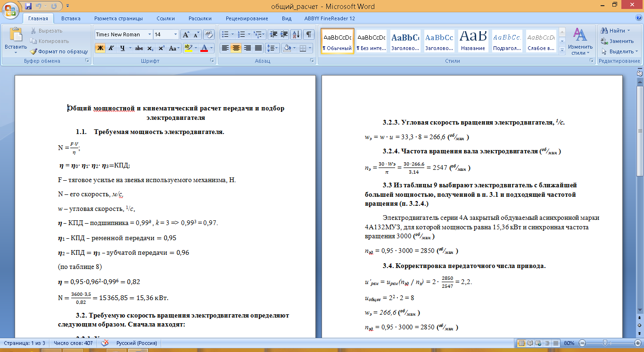
Task: Sort text with the A-Z icon
Action: tap(296, 34)
